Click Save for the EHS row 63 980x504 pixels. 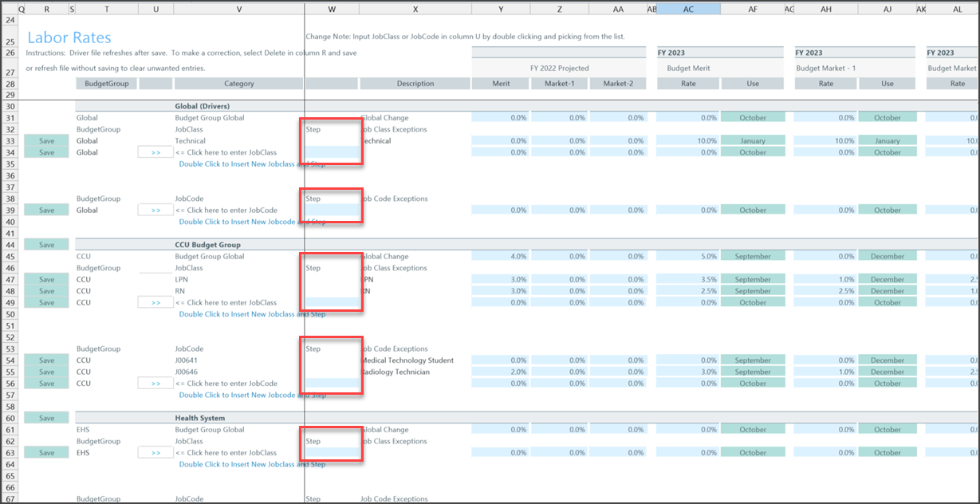[47, 453]
